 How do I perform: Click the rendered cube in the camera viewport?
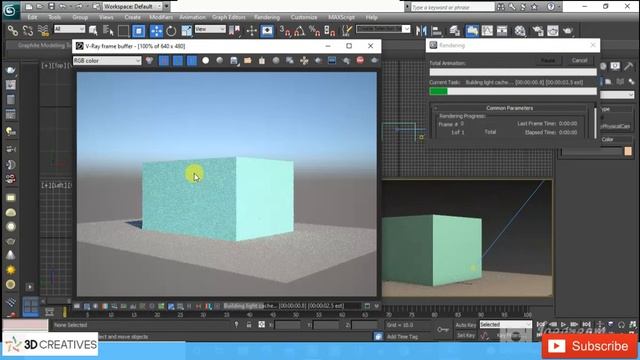click(x=432, y=250)
